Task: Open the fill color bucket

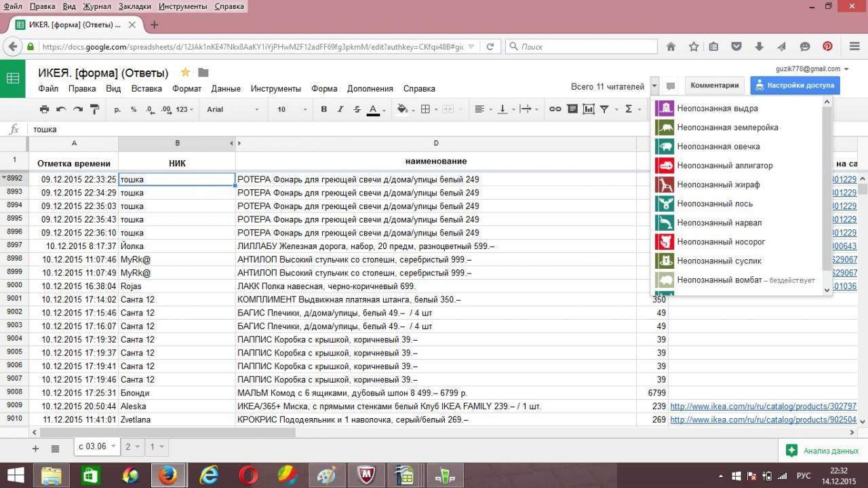Action: pyautogui.click(x=402, y=109)
